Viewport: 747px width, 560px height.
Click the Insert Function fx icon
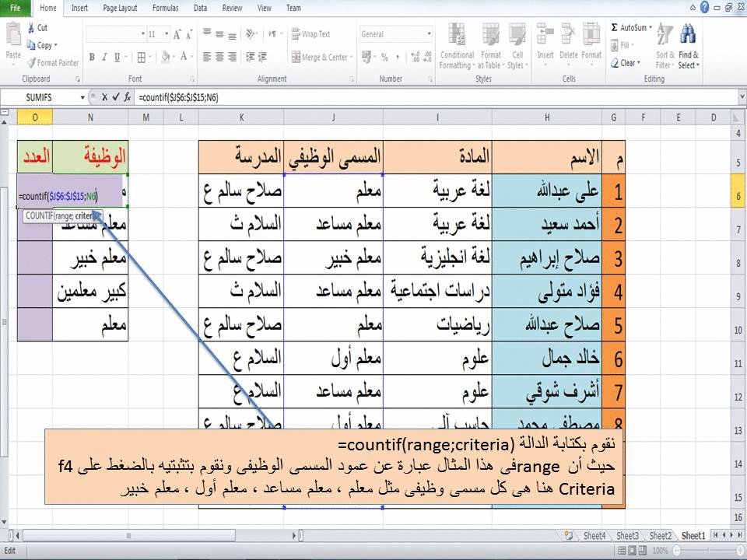(127, 98)
